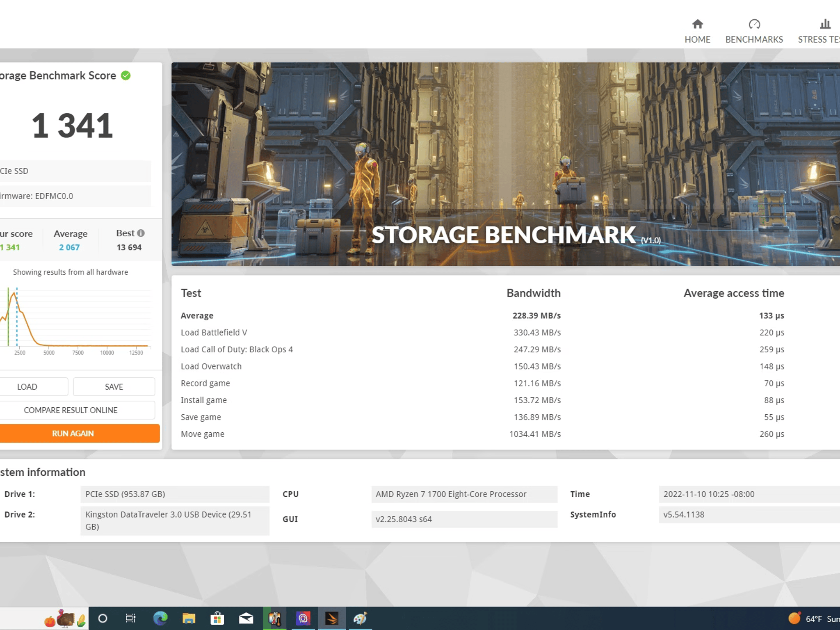Select the 1 341 benchmark score
840x630 pixels.
coord(72,126)
